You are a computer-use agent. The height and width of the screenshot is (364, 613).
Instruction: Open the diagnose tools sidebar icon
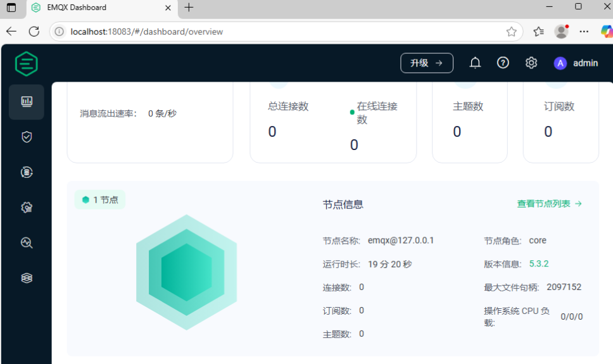(x=27, y=243)
